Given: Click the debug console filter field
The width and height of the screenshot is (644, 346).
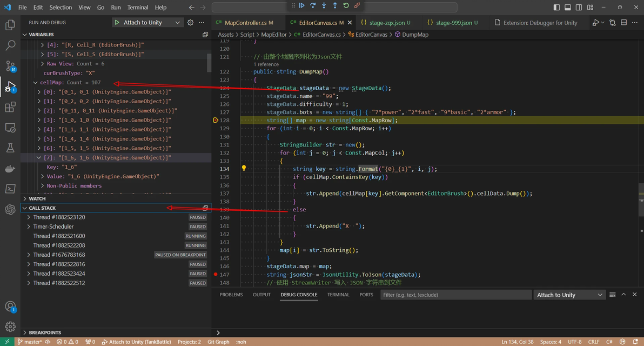Looking at the screenshot, I should click(x=456, y=295).
